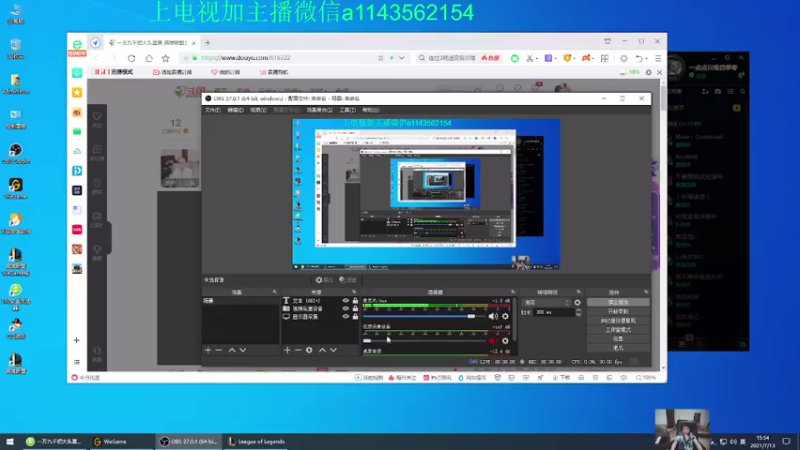The width and height of the screenshot is (800, 450).
Task: Toggle visibility of 文本 (GDI+) source
Action: click(x=345, y=301)
